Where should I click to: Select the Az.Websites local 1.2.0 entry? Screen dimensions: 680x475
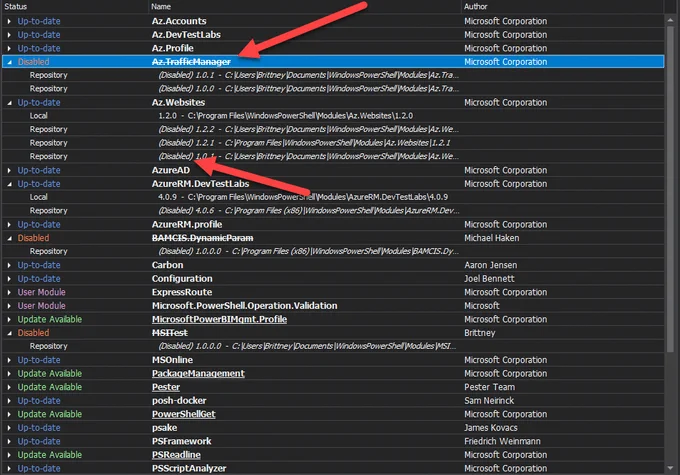click(x=285, y=116)
